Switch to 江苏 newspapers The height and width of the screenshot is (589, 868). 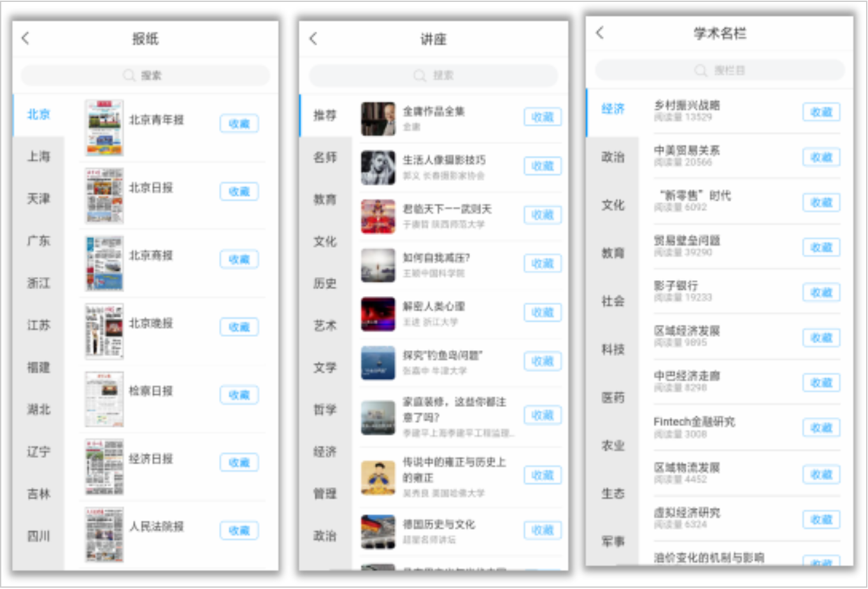click(x=38, y=325)
